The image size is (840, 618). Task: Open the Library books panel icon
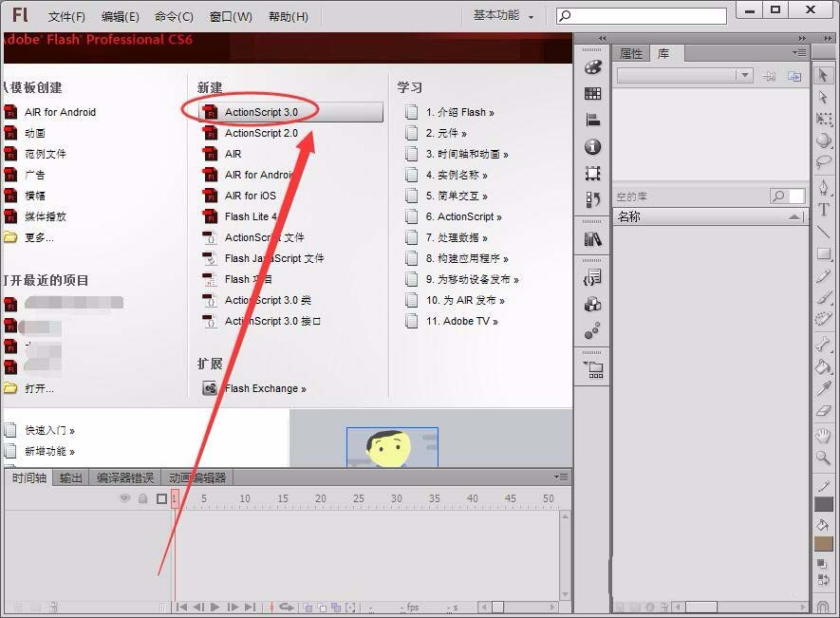click(592, 239)
